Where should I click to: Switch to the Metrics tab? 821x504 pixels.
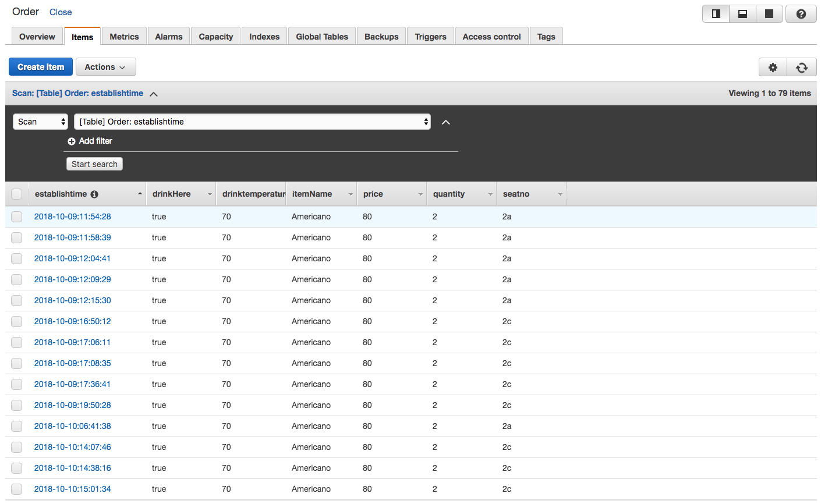coord(124,37)
